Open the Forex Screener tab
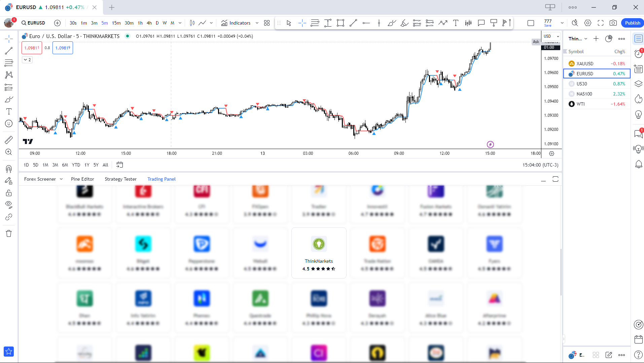This screenshot has height=363, width=644. point(40,179)
